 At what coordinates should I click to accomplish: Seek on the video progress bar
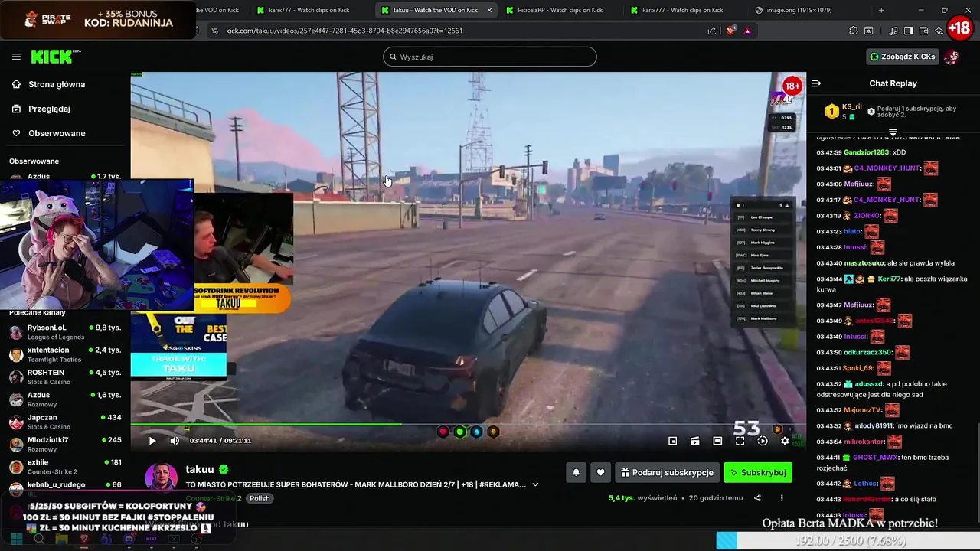[468, 424]
